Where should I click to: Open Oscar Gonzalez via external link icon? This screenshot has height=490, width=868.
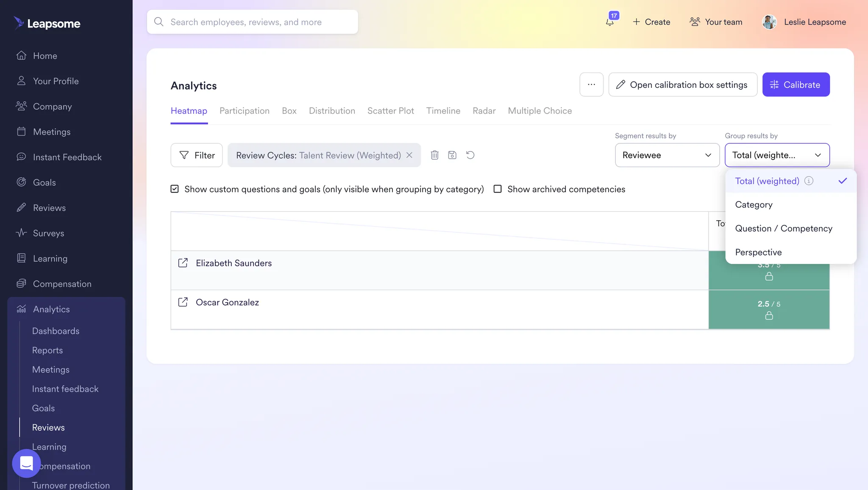tap(183, 302)
